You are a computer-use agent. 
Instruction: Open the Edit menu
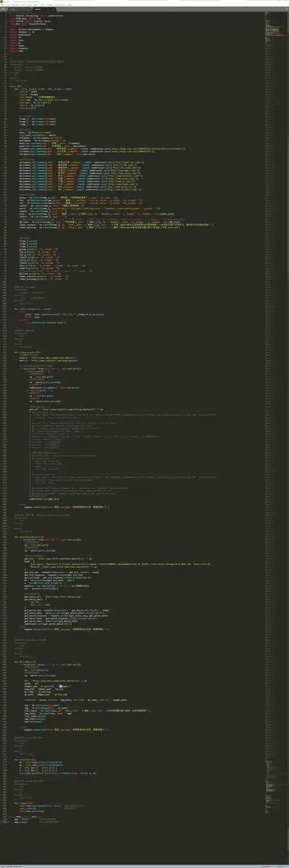7,5
